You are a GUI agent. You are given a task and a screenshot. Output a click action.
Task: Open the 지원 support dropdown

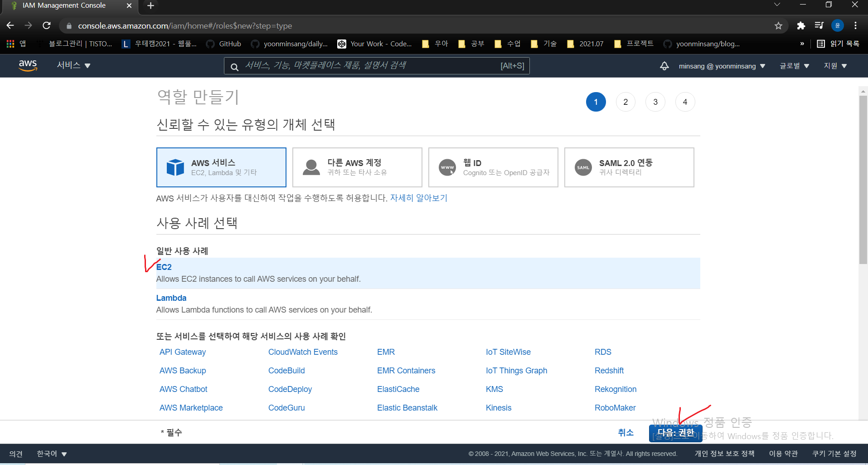pyautogui.click(x=835, y=66)
